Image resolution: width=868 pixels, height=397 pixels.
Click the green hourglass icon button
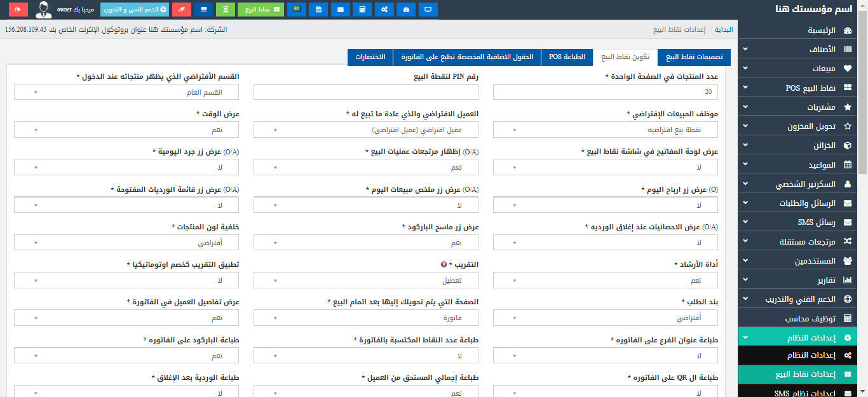pos(224,10)
